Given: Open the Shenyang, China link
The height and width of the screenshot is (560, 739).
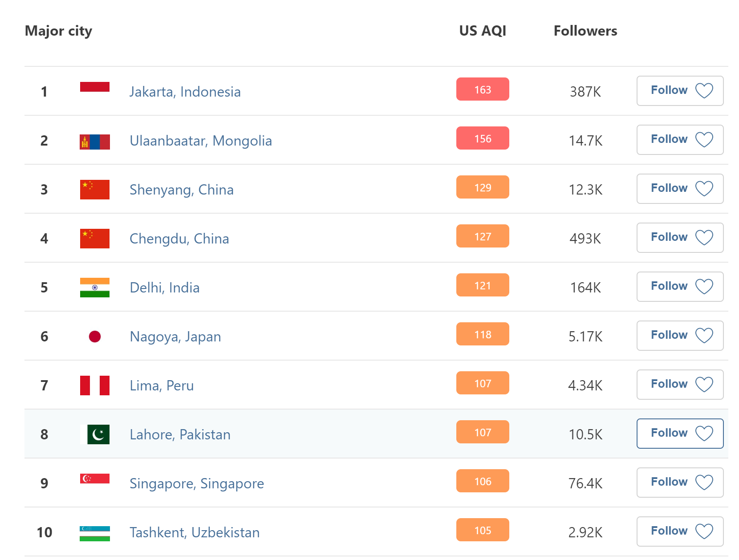Looking at the screenshot, I should [x=182, y=190].
